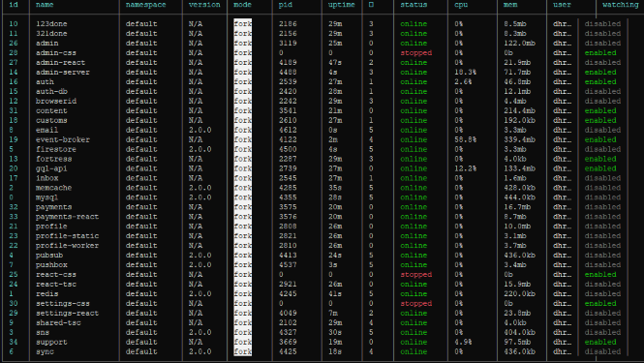
Task: Click the pid 4488 of admin-server
Action: pos(288,73)
